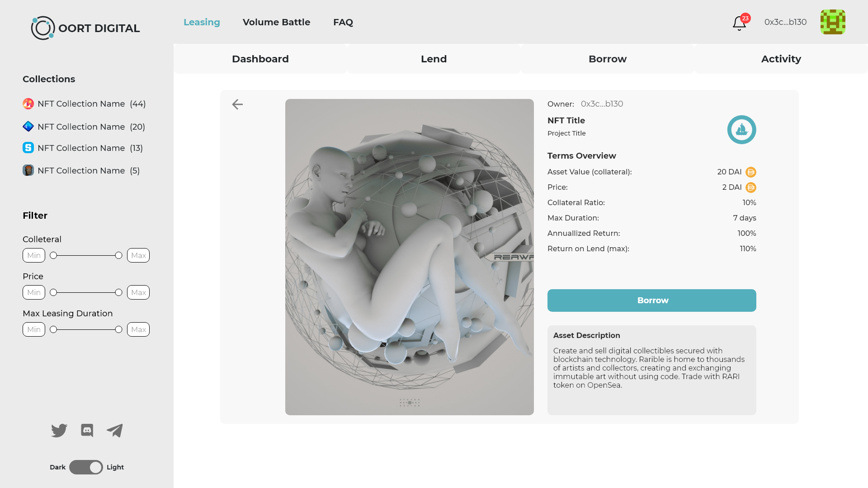Open the Telegram social link
The width and height of the screenshot is (868, 488).
[x=115, y=431]
